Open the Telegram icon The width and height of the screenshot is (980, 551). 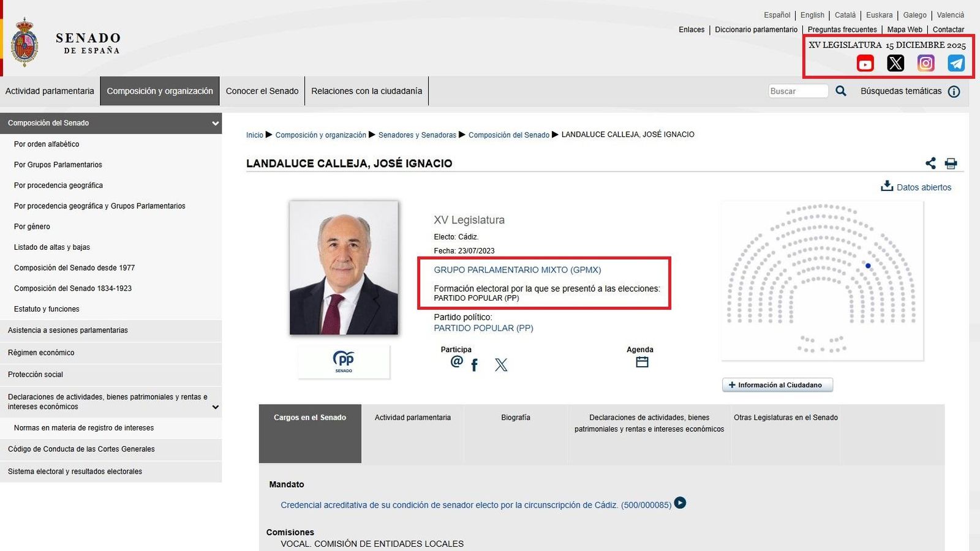[x=956, y=63]
